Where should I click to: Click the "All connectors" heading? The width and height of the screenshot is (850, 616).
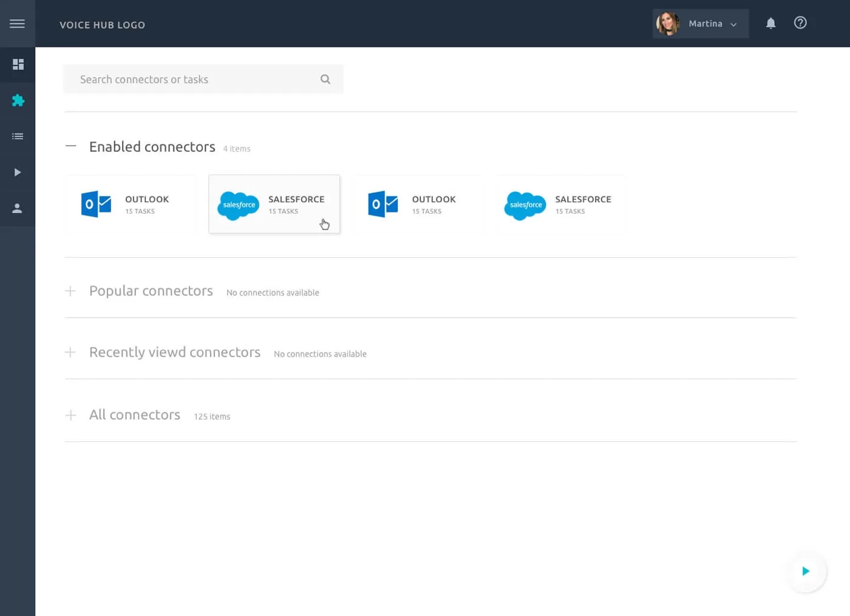coord(135,415)
